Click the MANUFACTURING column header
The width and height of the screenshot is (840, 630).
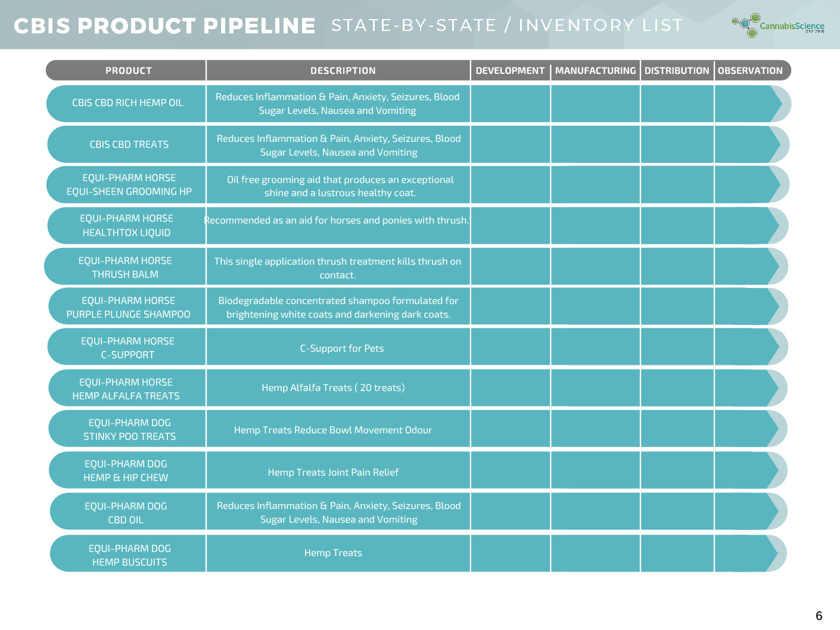click(x=595, y=70)
